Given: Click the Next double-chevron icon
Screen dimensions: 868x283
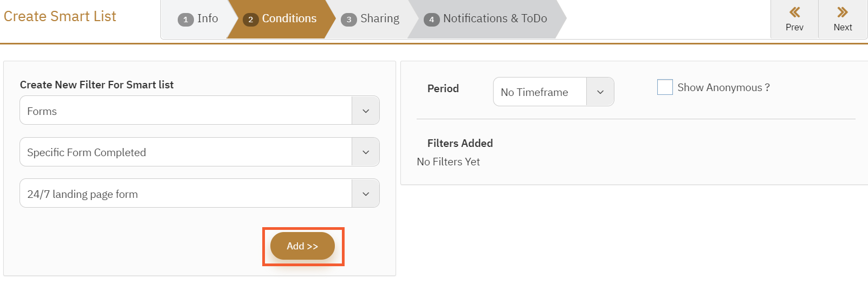Looking at the screenshot, I should pyautogui.click(x=843, y=12).
